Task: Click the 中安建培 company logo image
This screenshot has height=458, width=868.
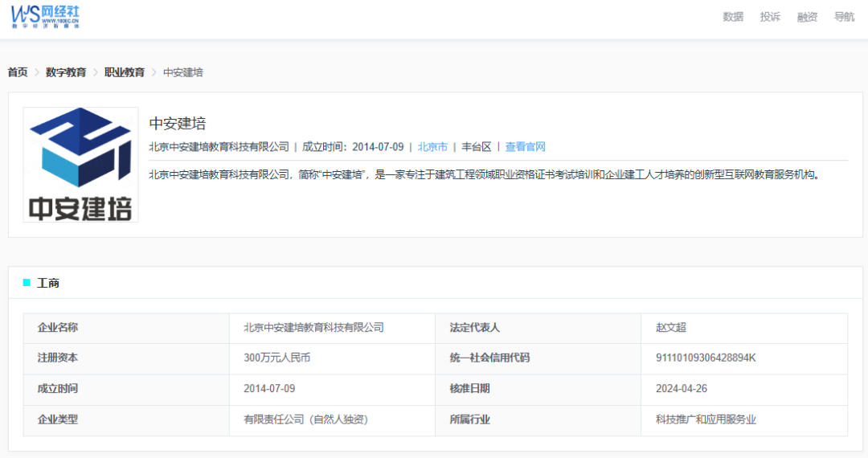Action: point(80,165)
